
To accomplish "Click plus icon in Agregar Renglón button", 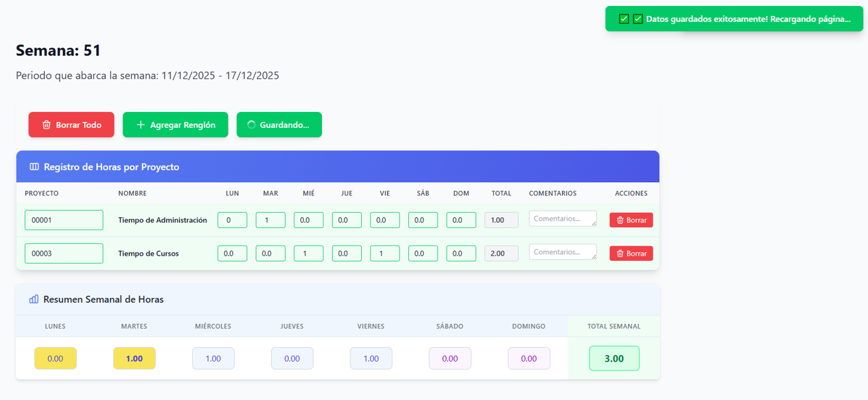I will (x=140, y=125).
